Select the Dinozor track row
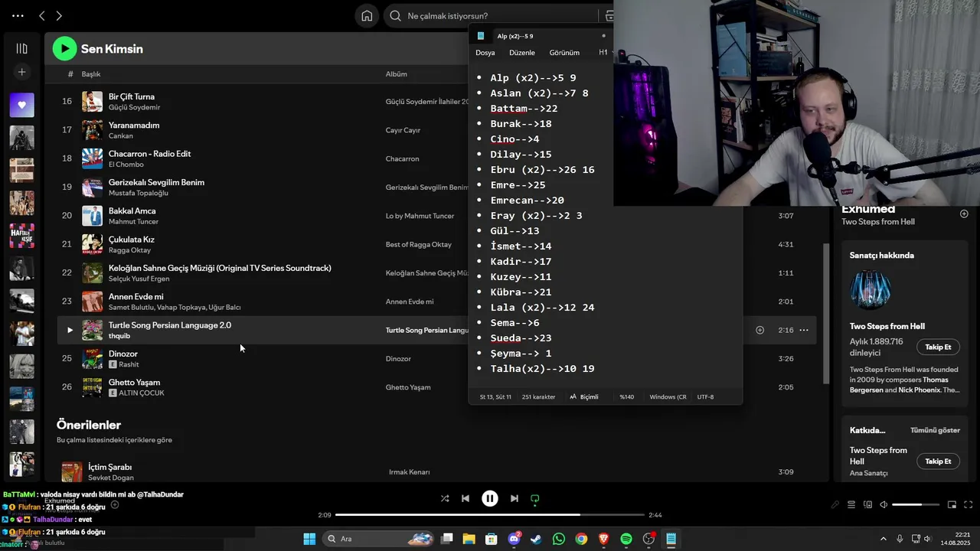980x551 pixels. pos(436,358)
